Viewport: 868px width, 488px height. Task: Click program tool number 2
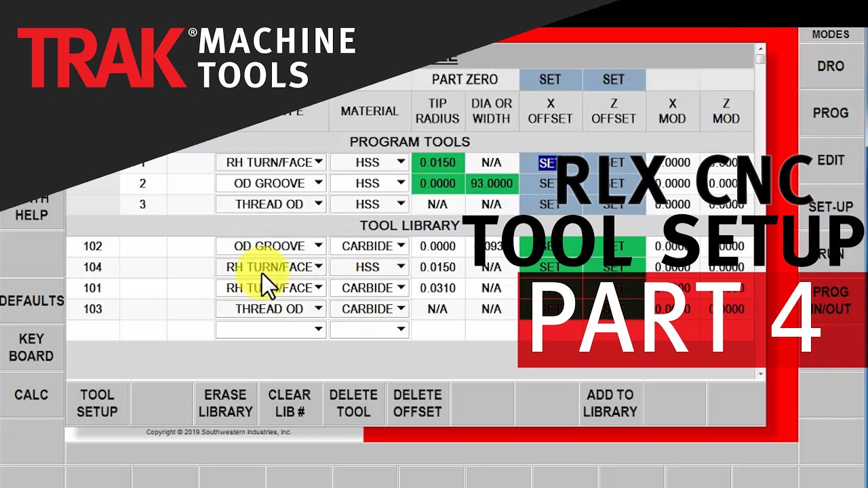click(142, 183)
